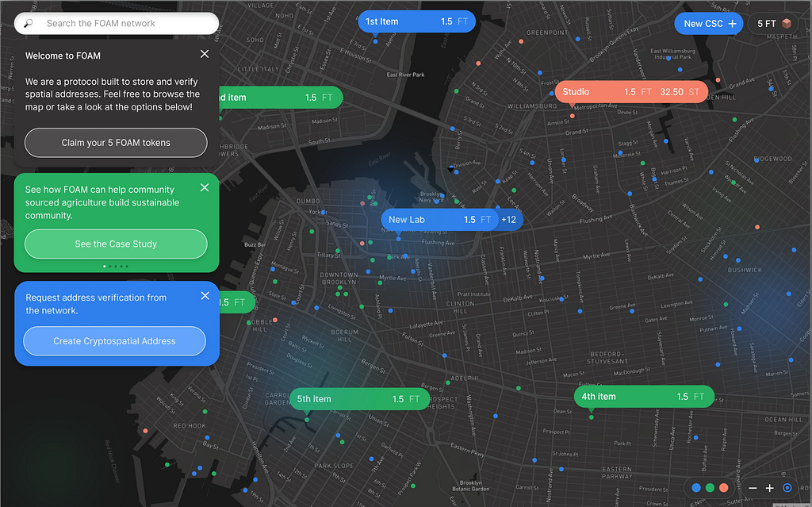
Task: Click the plus icon in New CSC
Action: pyautogui.click(x=732, y=24)
